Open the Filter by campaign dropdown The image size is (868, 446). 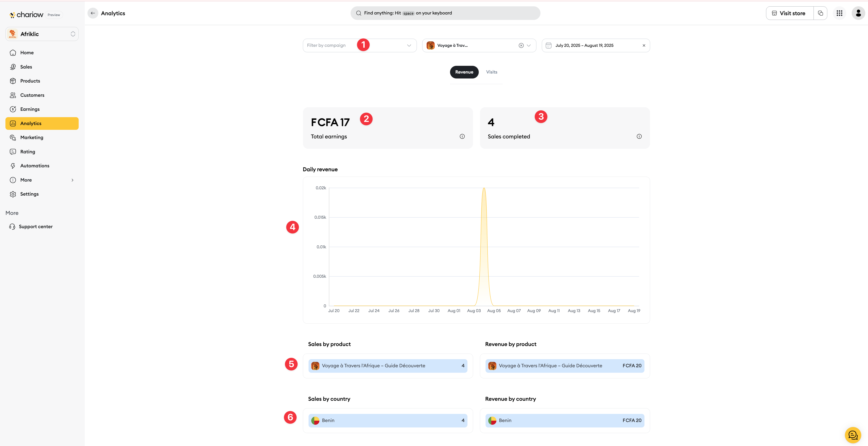(x=360, y=45)
